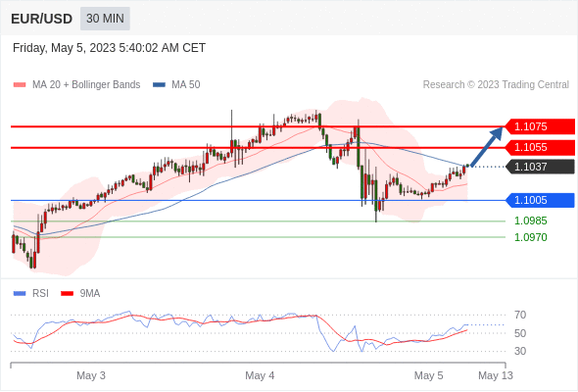Click the RSI legend label
This screenshot has width=578, height=392.
tap(40, 294)
